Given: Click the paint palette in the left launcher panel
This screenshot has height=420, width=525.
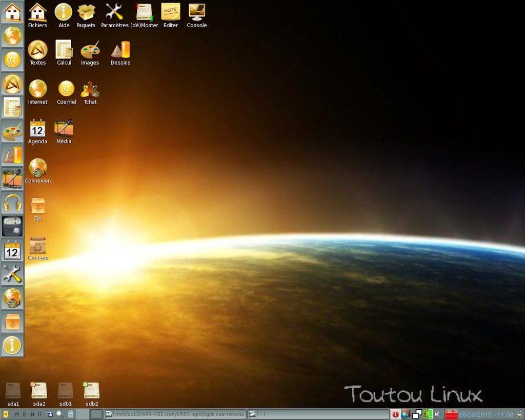Looking at the screenshot, I should (12, 131).
